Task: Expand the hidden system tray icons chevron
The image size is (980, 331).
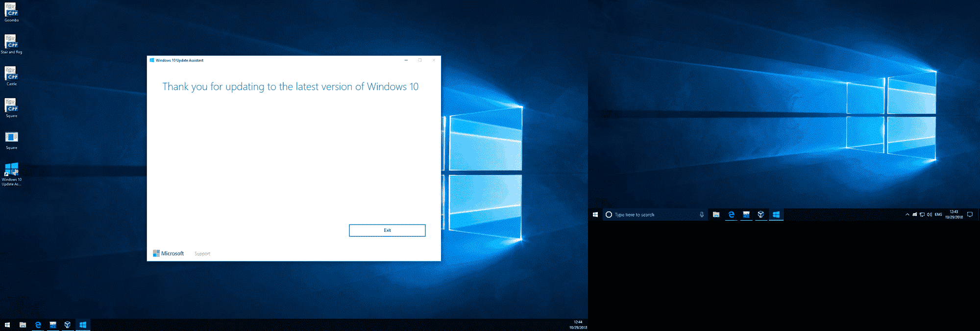Action: tap(907, 214)
